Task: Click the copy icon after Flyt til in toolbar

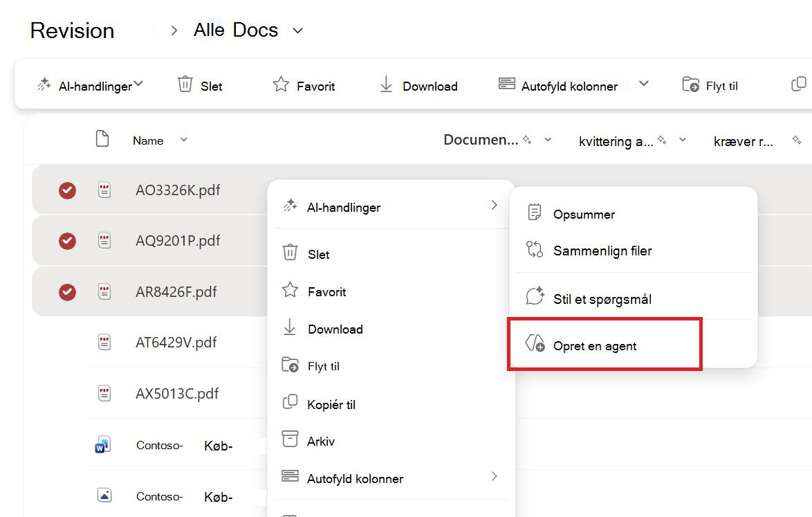Action: click(799, 84)
